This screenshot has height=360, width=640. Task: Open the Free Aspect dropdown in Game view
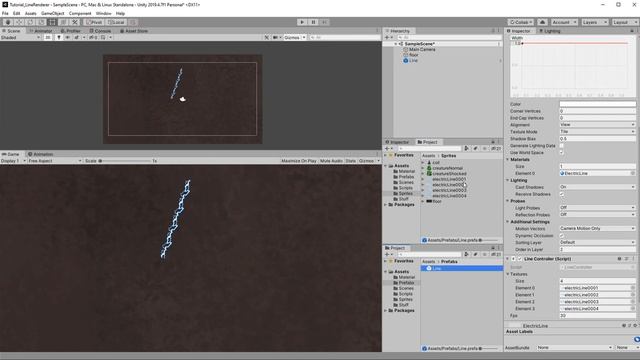point(55,161)
